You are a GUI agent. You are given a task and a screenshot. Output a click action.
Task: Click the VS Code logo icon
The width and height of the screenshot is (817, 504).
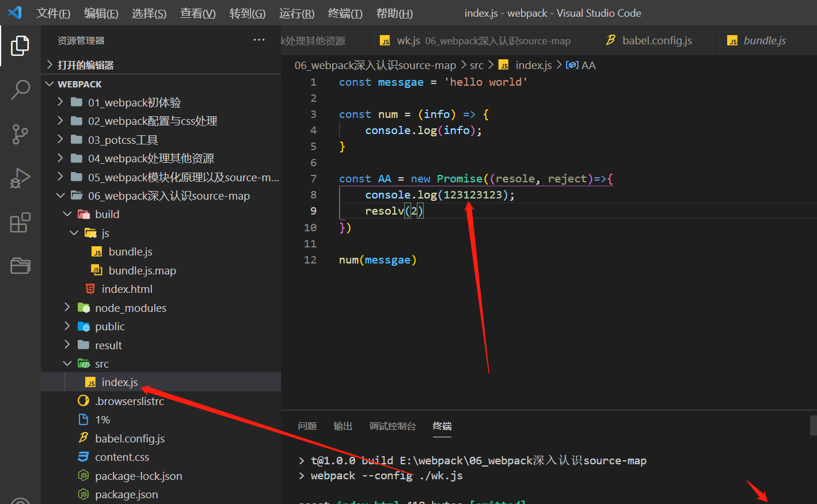[x=15, y=13]
